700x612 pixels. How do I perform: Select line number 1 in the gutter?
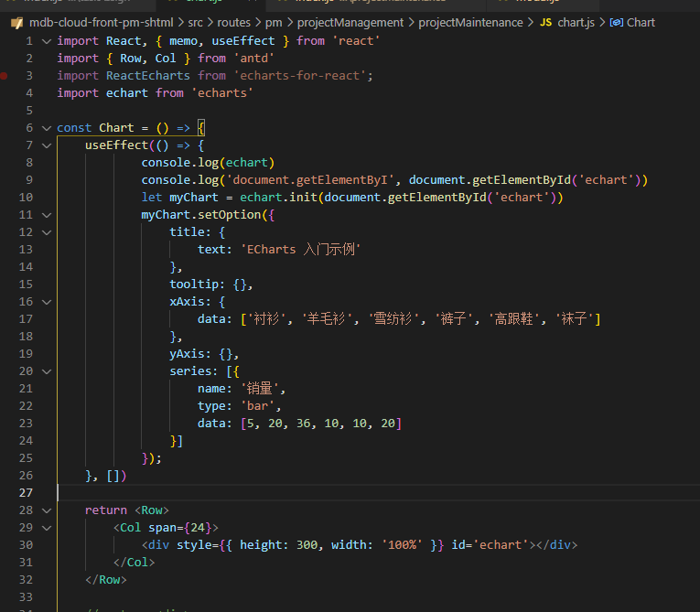pyautogui.click(x=29, y=41)
